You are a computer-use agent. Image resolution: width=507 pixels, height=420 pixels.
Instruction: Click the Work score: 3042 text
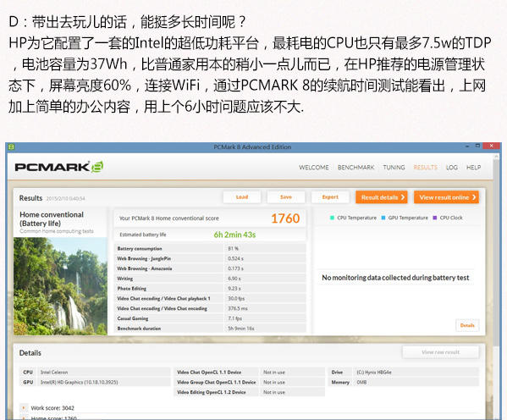[x=52, y=408]
